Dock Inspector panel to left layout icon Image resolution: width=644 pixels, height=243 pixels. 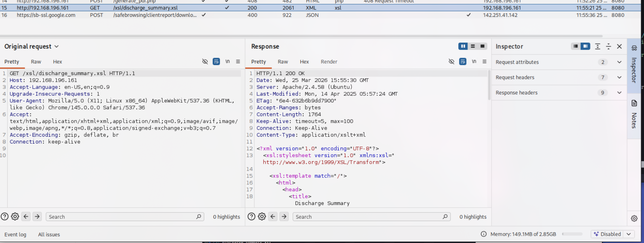[x=576, y=46]
